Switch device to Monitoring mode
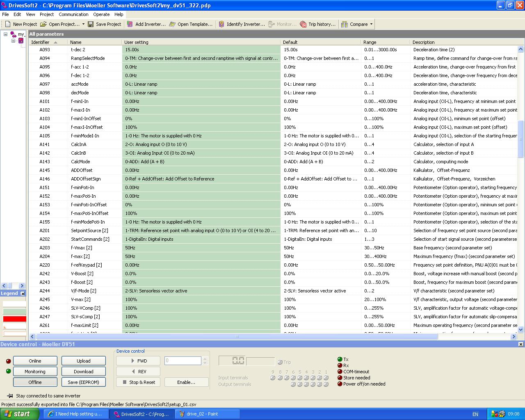Image resolution: width=525 pixels, height=420 pixels. click(x=35, y=372)
